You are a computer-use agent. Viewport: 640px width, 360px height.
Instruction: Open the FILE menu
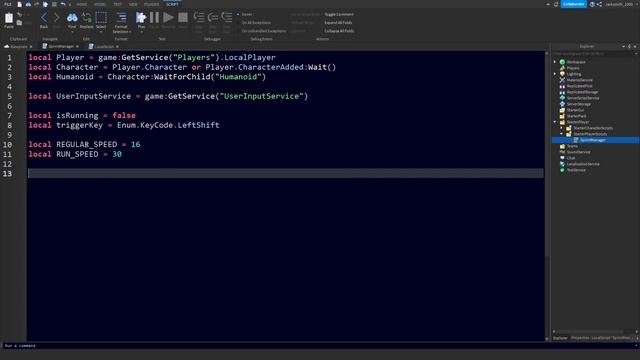pos(8,4)
